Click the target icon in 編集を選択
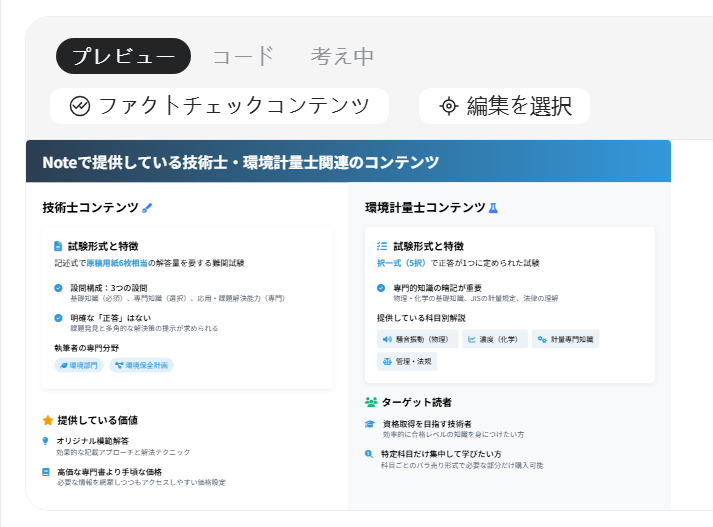Screen dimensions: 713x527 point(448,106)
